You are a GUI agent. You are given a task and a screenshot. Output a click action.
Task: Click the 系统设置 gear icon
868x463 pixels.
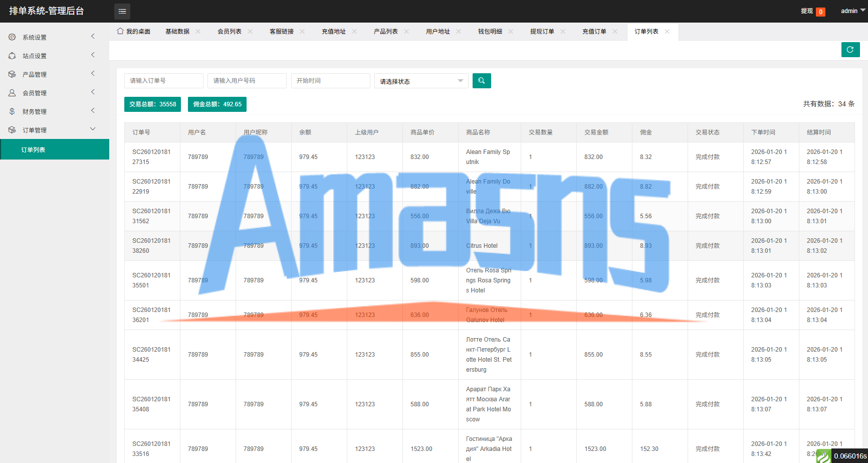point(12,37)
